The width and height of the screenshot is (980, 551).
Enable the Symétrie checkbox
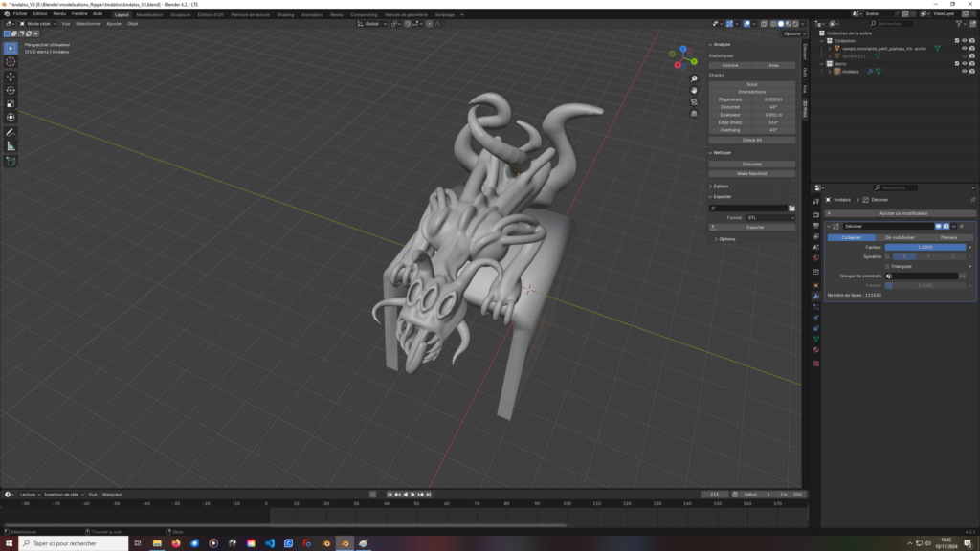887,256
